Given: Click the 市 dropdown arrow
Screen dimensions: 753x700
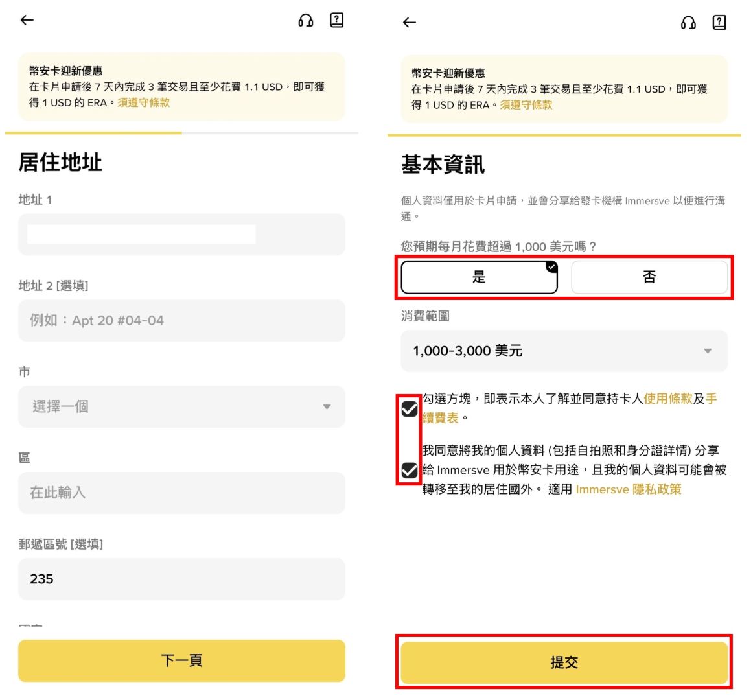Looking at the screenshot, I should point(327,406).
